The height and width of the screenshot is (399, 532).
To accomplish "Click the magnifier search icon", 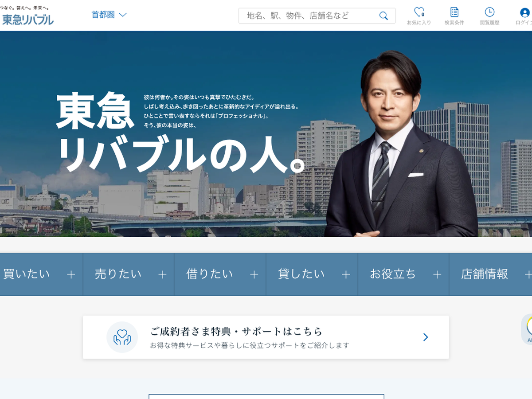I will (383, 16).
